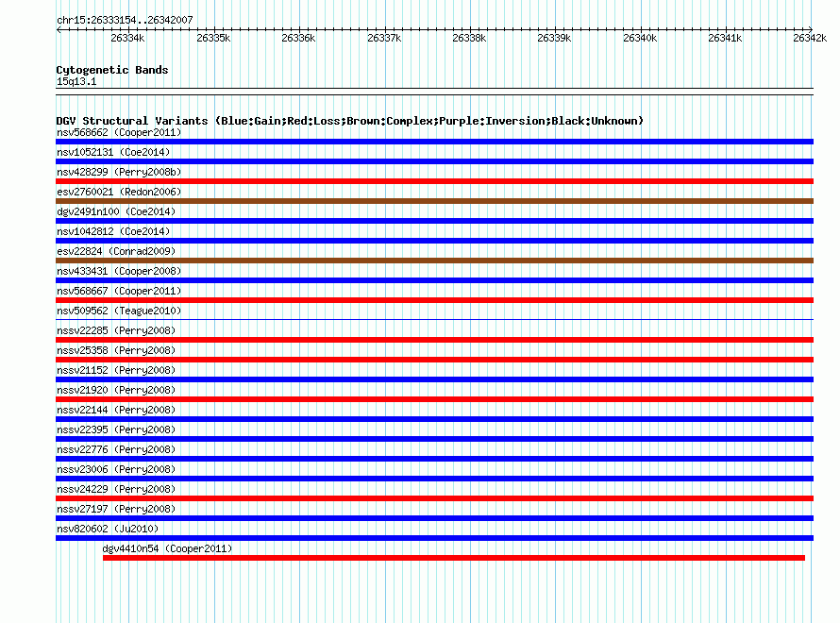Click the nssv22285 (Perry2008) label
The image size is (840, 623).
click(x=116, y=330)
